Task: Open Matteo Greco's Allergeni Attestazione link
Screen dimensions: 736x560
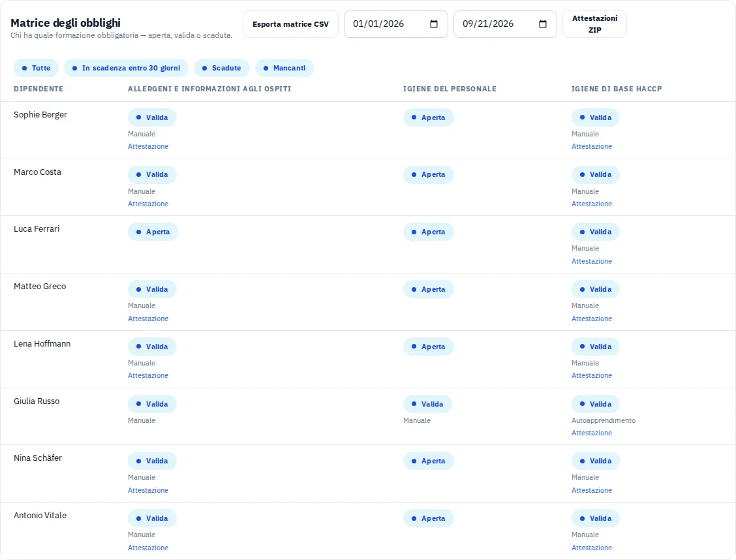Action: (x=148, y=319)
